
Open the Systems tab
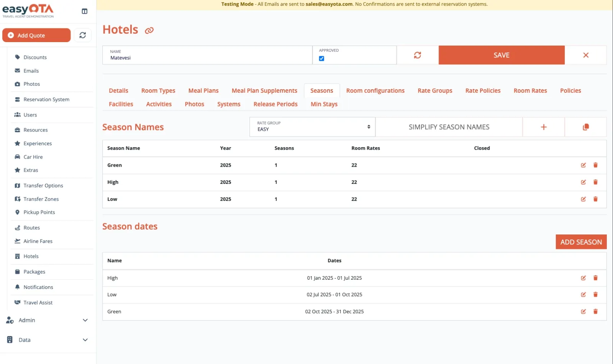click(x=229, y=104)
